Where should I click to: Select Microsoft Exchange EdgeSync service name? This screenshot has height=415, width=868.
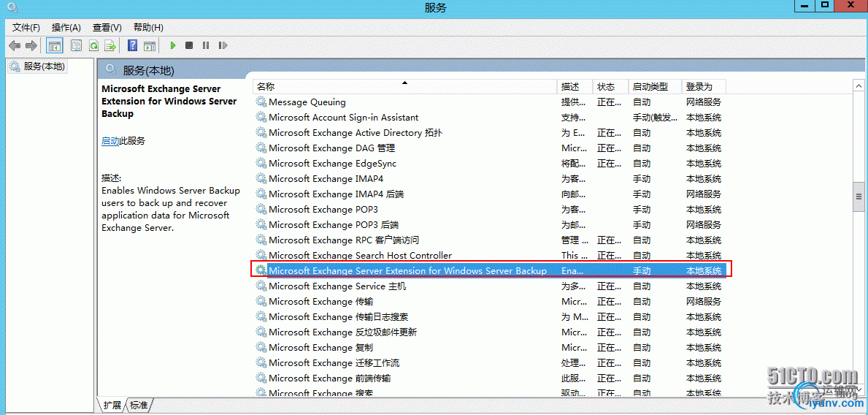coord(332,164)
